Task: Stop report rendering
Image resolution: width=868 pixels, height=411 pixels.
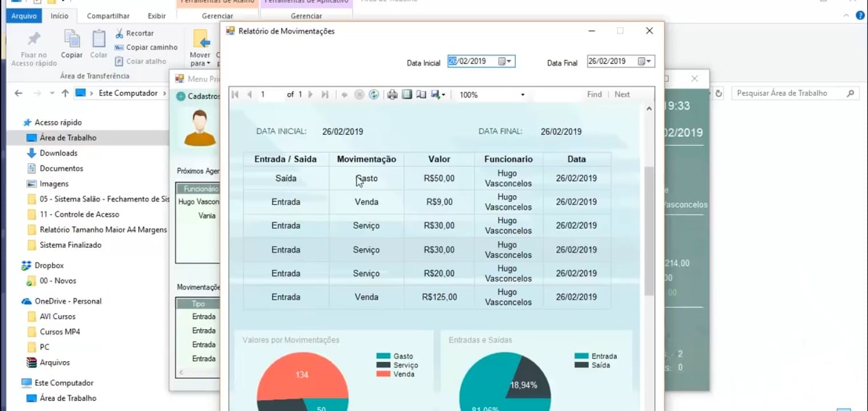Action: coord(359,95)
